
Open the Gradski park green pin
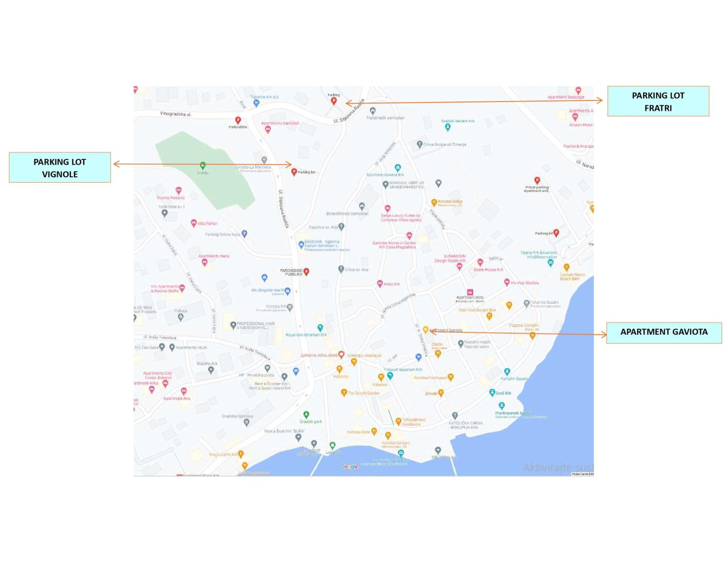point(306,415)
